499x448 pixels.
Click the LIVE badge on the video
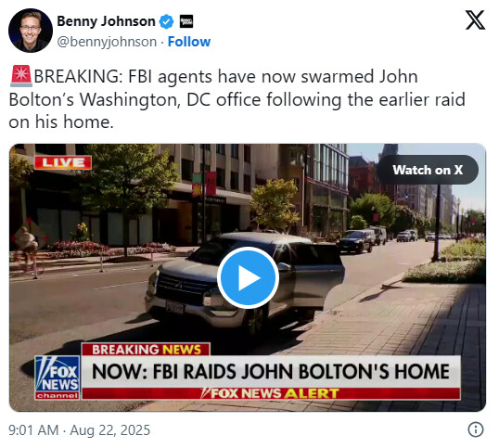tap(63, 162)
